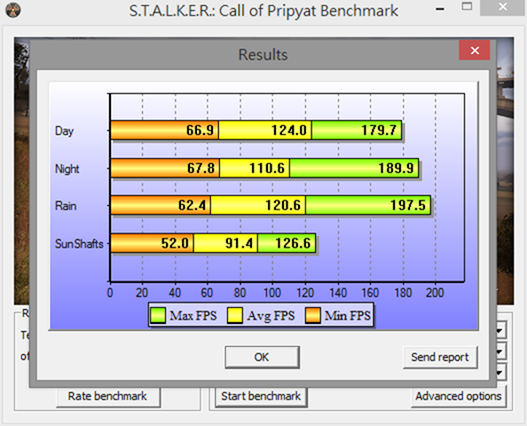Image resolution: width=527 pixels, height=426 pixels.
Task: Click the Rate benchmark button
Action: point(108,396)
